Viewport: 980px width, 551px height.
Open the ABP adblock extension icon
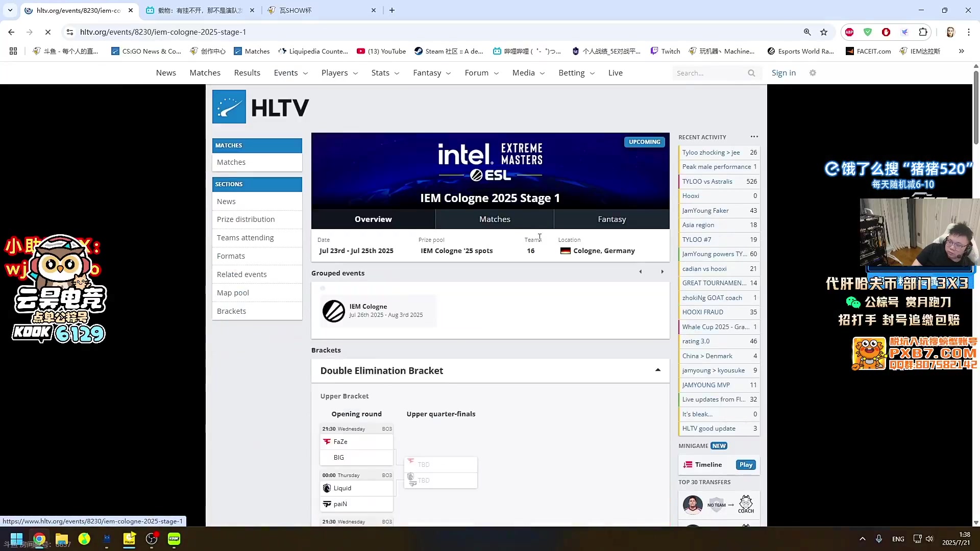[x=849, y=32]
